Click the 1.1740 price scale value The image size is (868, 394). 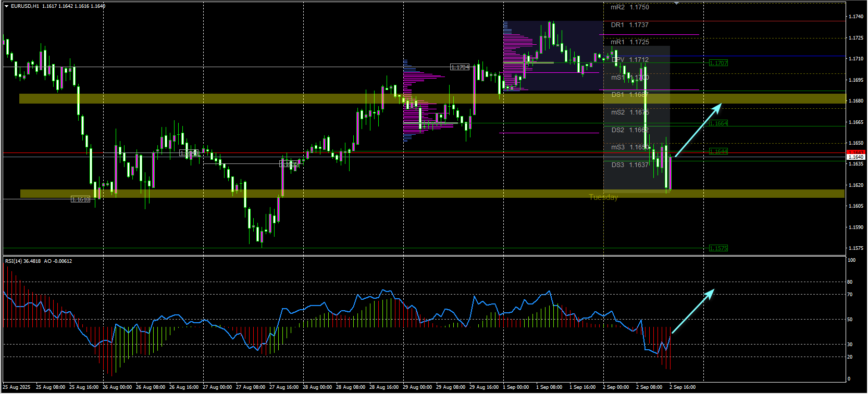point(856,17)
